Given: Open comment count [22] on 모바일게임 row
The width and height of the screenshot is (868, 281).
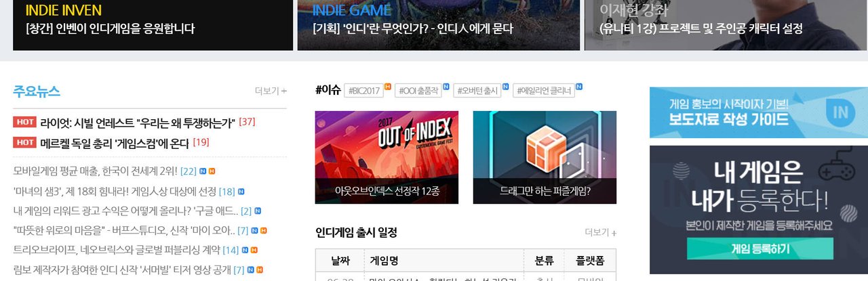Looking at the screenshot, I should click(x=189, y=171).
